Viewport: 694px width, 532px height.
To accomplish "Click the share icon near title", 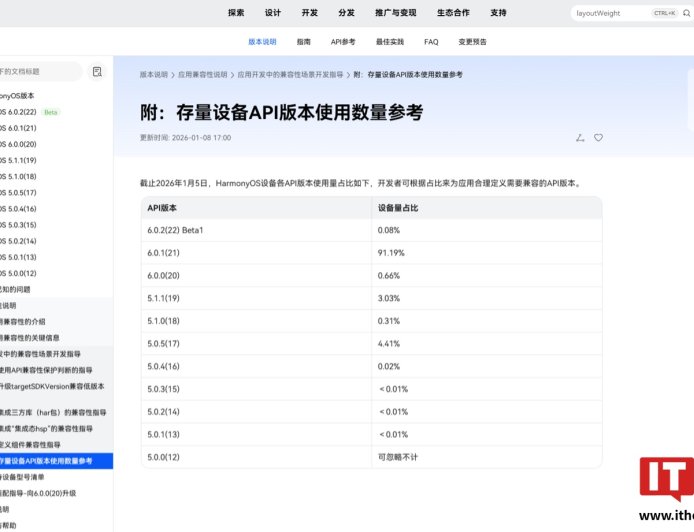I will click(x=580, y=138).
